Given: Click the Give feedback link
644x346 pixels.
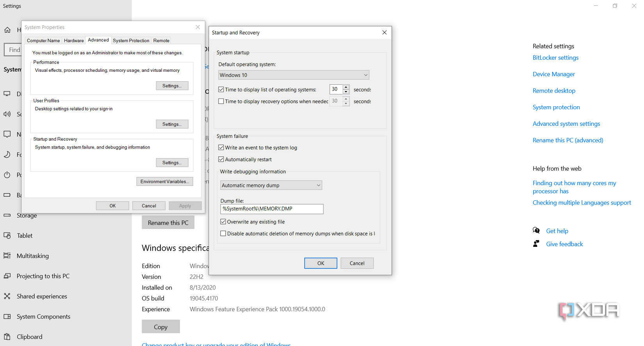Looking at the screenshot, I should click(x=564, y=244).
